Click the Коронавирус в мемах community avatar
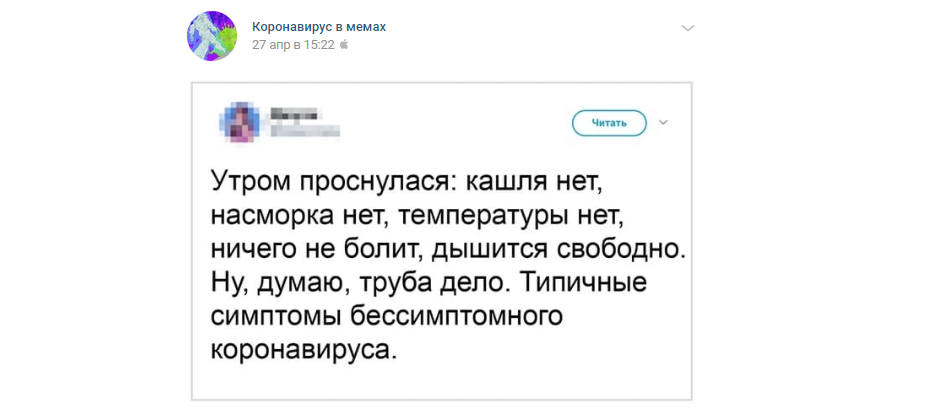The height and width of the screenshot is (420, 950). 212,36
